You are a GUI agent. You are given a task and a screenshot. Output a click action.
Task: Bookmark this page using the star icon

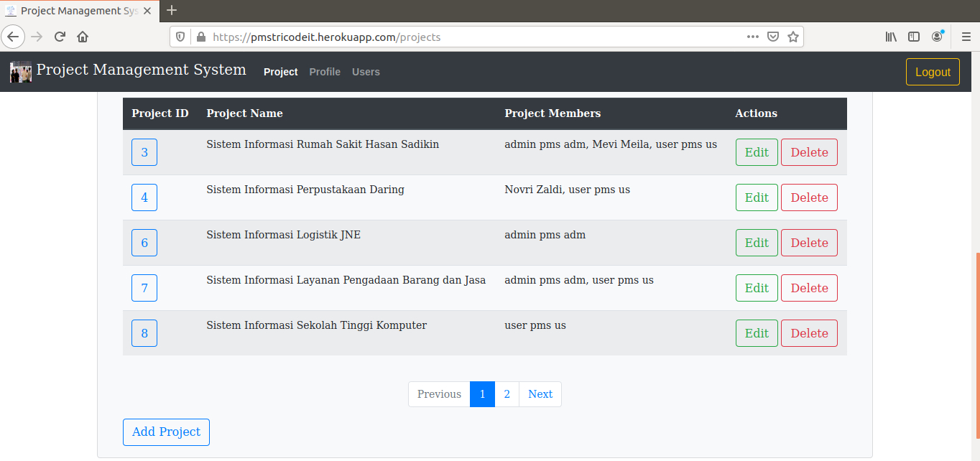pos(793,37)
